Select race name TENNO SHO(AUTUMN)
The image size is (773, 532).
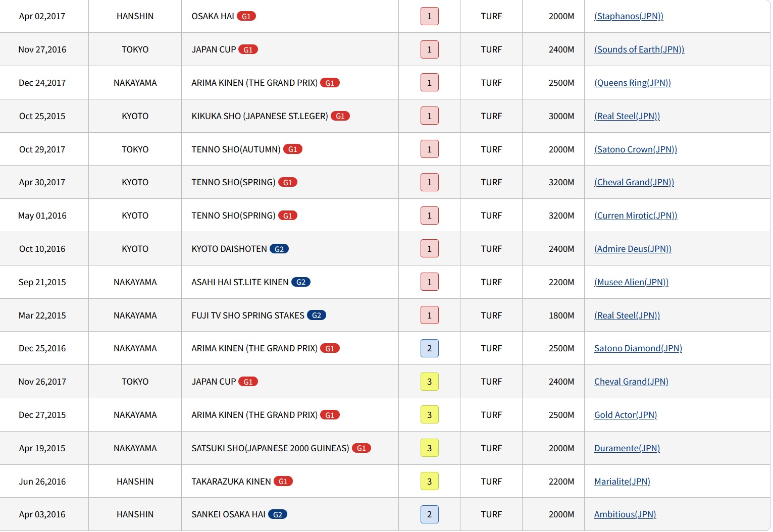236,149
